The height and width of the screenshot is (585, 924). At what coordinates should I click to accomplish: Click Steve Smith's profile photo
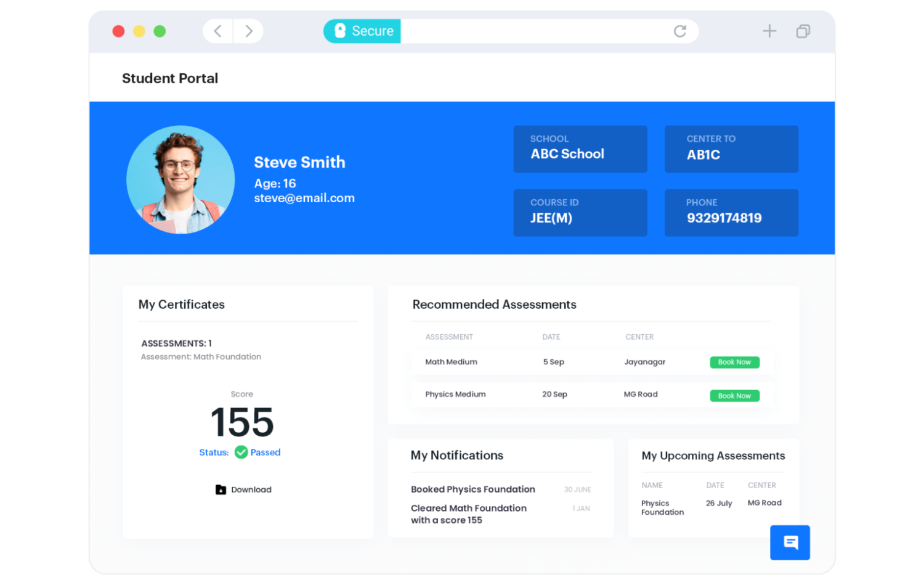click(180, 179)
